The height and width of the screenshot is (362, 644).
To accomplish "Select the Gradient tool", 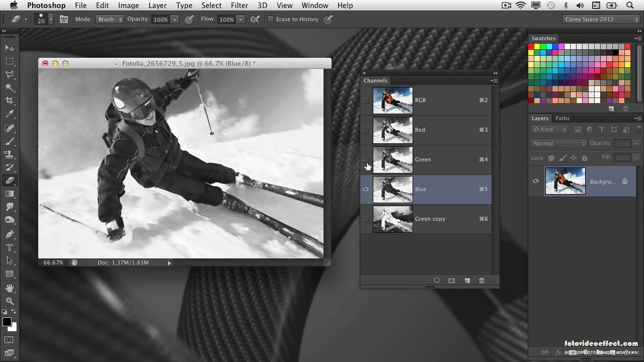I will coord(10,194).
